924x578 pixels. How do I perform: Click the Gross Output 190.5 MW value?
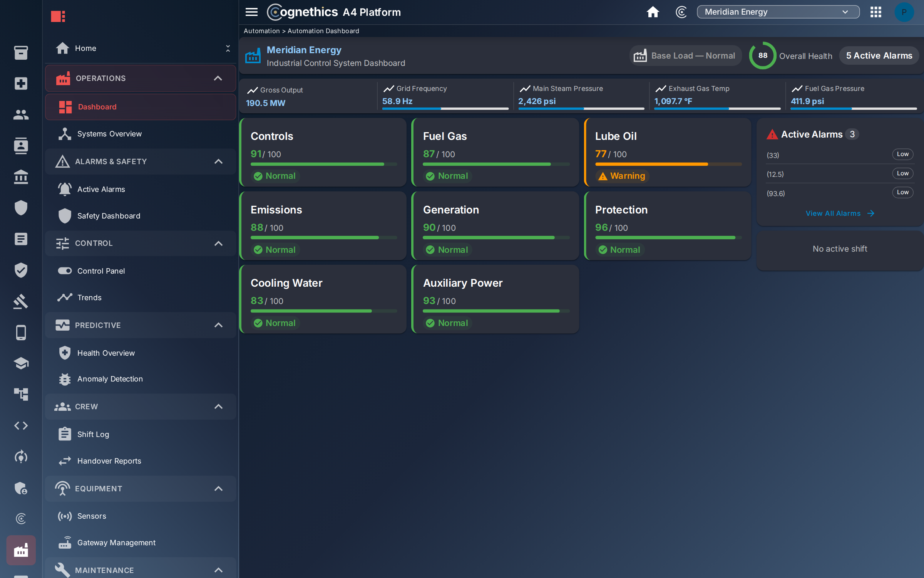coord(266,103)
